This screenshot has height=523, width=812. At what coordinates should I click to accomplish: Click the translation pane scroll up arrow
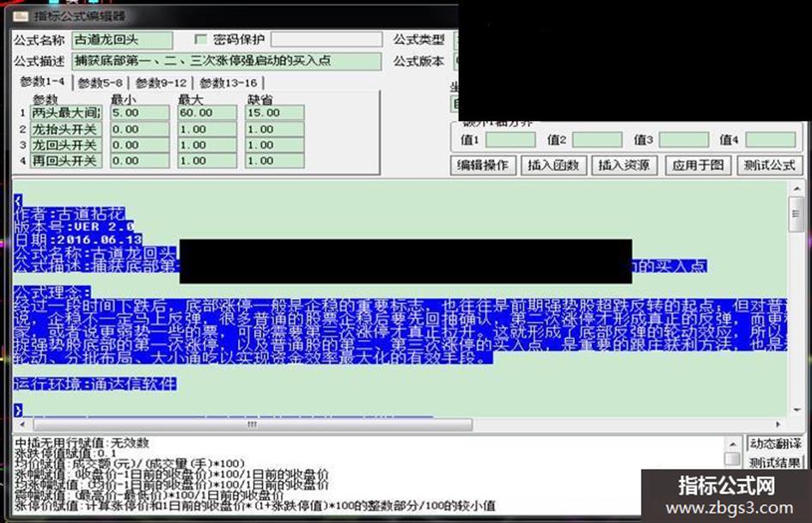732,444
